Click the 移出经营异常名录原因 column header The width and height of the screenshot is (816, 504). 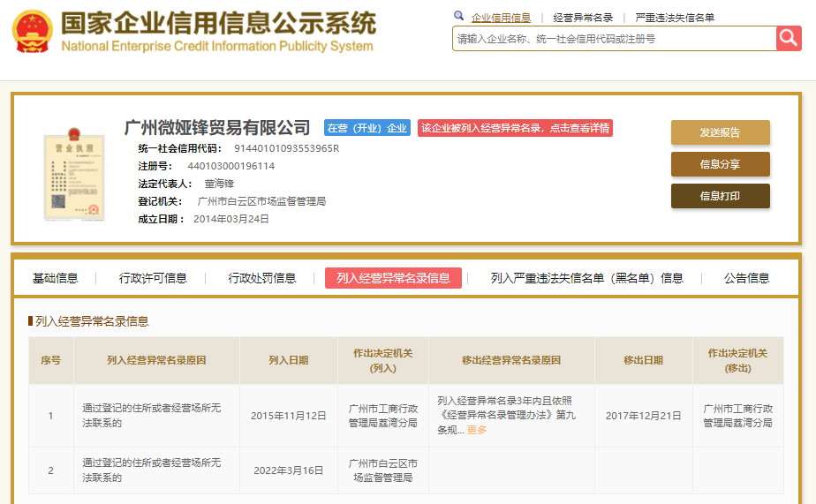tap(511, 360)
